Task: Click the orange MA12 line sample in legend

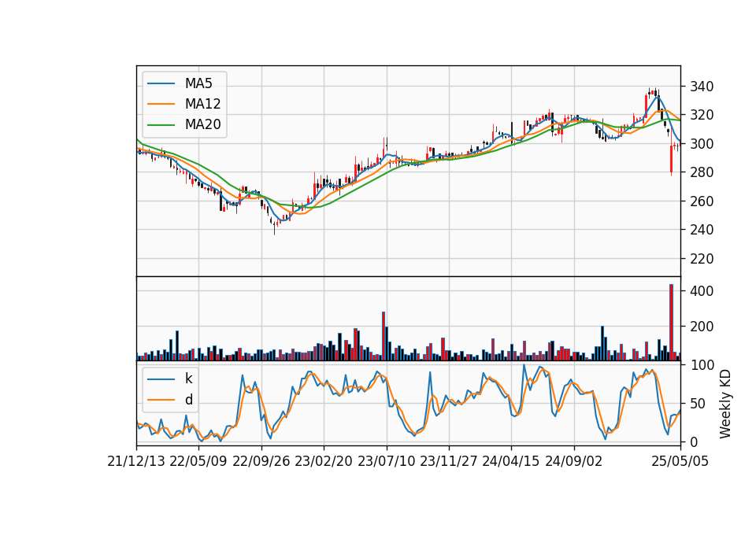Action: pyautogui.click(x=161, y=104)
